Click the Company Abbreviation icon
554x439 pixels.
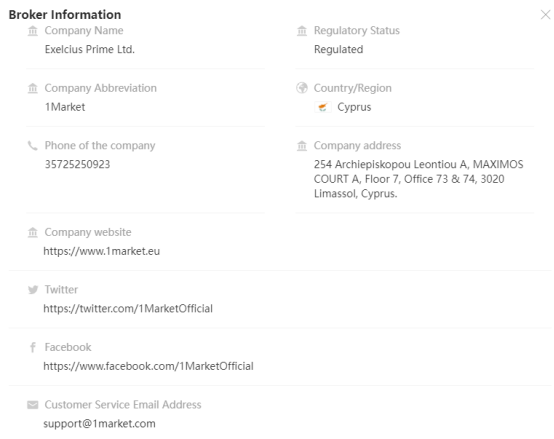point(33,88)
